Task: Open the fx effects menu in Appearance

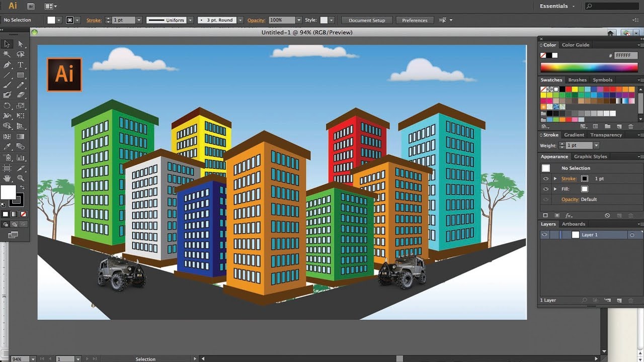Action: [x=570, y=215]
